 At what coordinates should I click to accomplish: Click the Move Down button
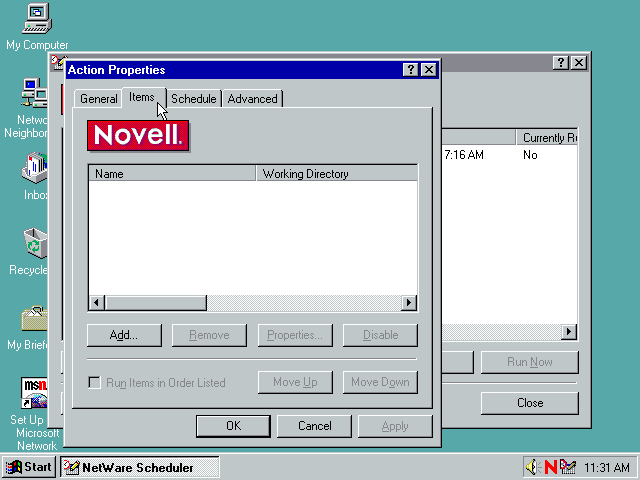(380, 382)
